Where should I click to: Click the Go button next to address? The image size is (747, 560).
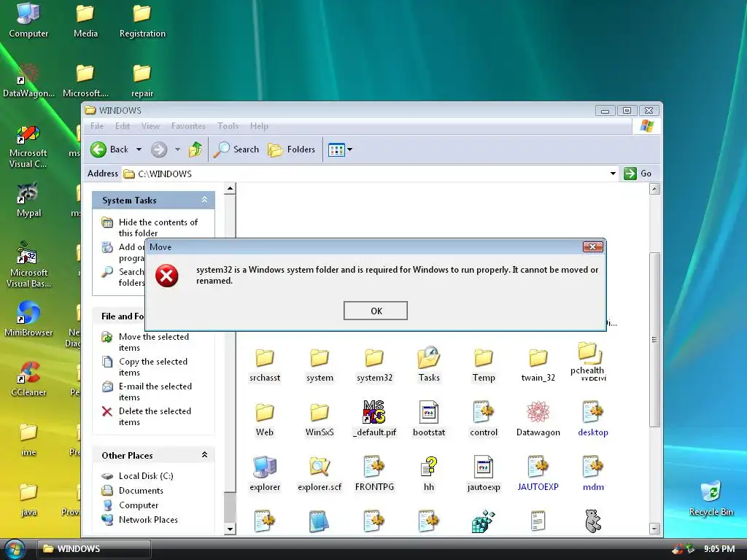(x=637, y=174)
